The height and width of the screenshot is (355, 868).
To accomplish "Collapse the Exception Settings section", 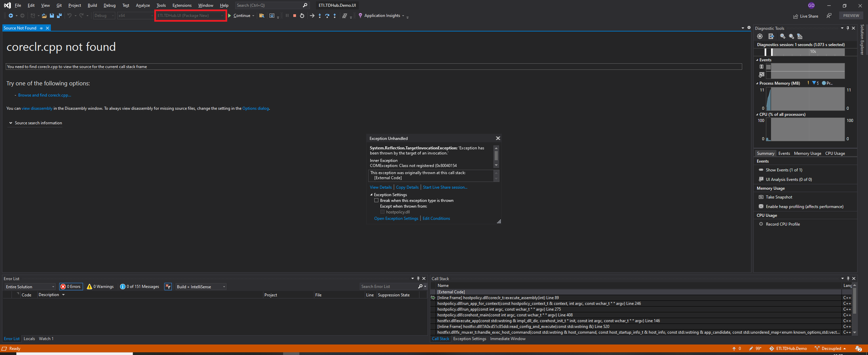I will tap(371, 194).
